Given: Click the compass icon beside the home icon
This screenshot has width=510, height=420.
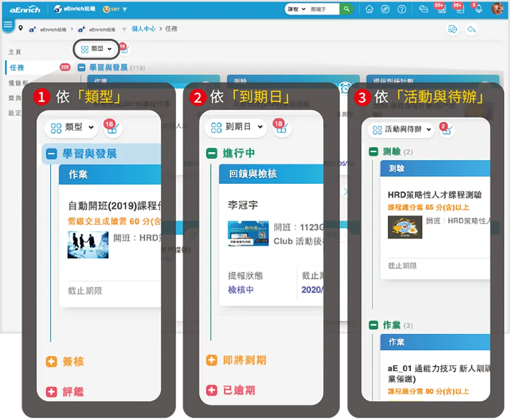Looking at the screenshot, I should [385, 9].
